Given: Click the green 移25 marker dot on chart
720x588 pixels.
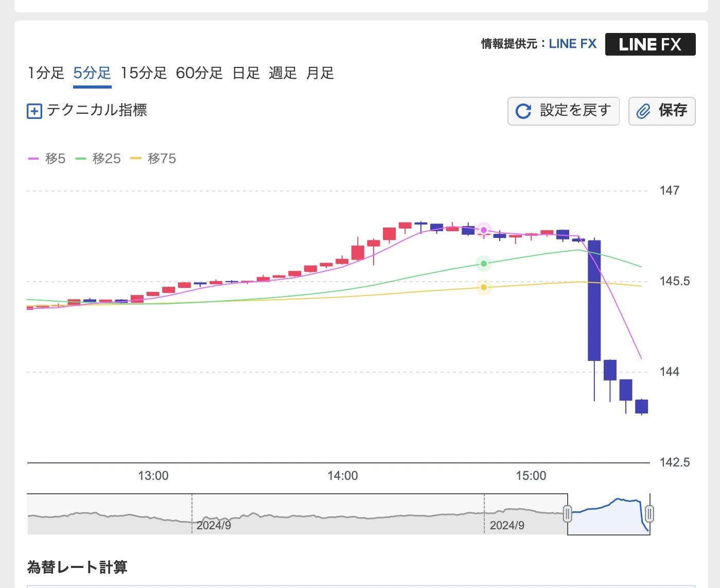Looking at the screenshot, I should (x=484, y=264).
